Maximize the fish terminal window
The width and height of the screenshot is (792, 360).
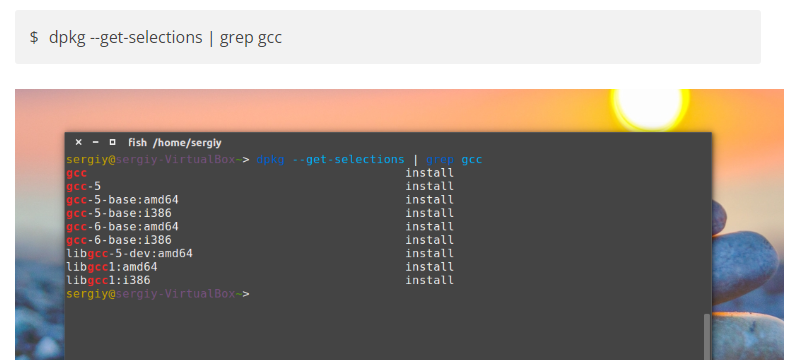tap(112, 142)
